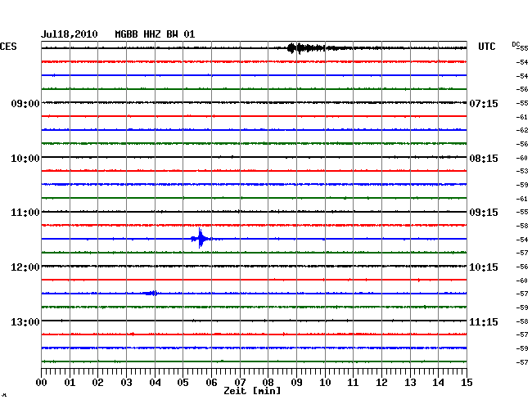This screenshot has width=532, height=404.
Task: Click the DC column header label
Action: coord(516,44)
